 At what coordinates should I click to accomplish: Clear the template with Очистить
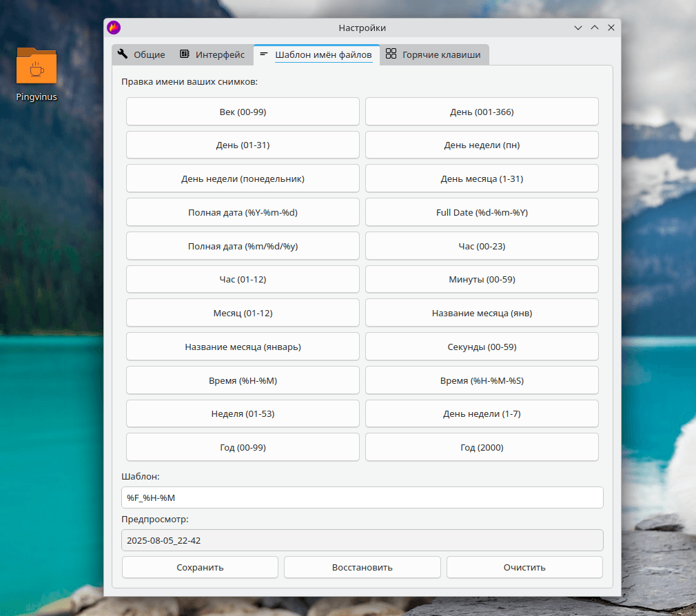pyautogui.click(x=524, y=568)
